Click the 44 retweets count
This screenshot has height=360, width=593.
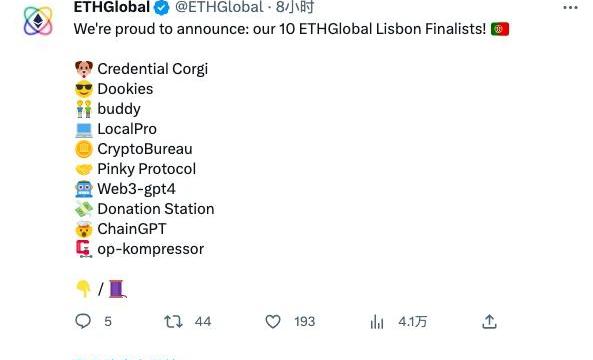click(203, 322)
